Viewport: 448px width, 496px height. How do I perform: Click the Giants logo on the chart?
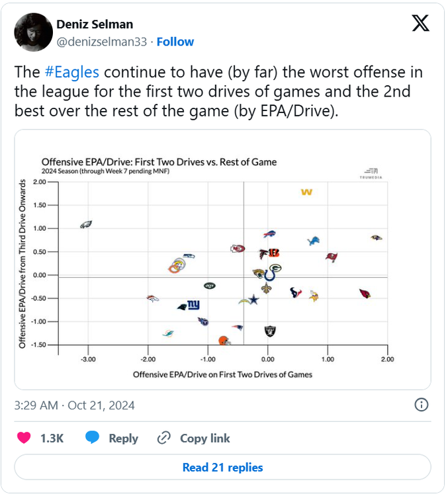coord(193,305)
